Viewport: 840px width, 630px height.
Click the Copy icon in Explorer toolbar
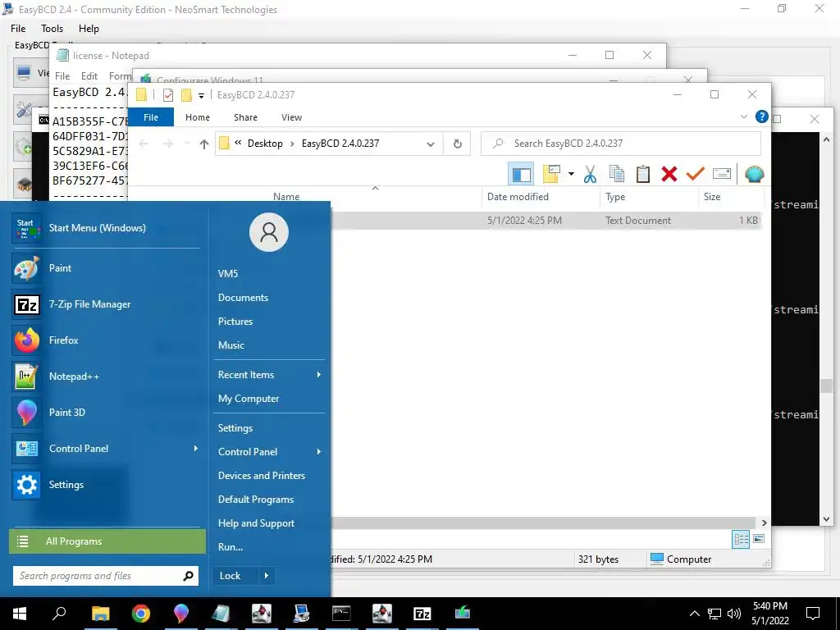617,174
